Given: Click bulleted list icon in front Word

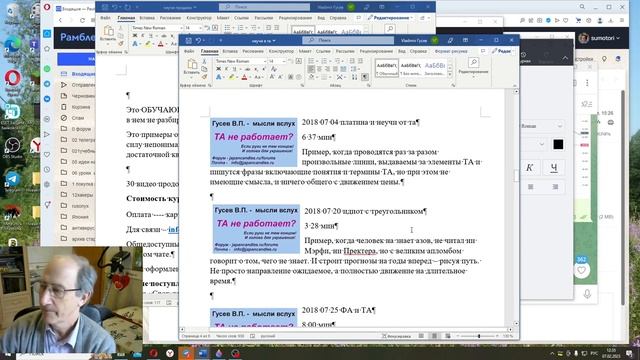Looking at the screenshot, I should pyautogui.click(x=311, y=61).
